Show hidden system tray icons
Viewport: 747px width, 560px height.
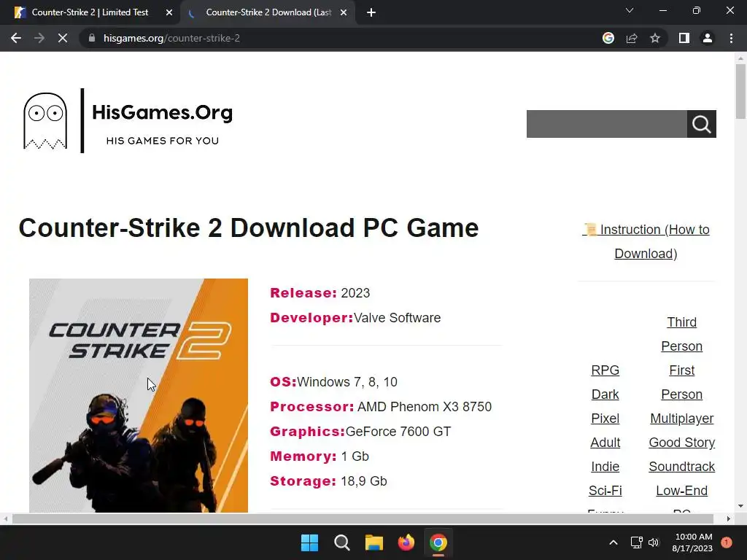[x=613, y=542]
